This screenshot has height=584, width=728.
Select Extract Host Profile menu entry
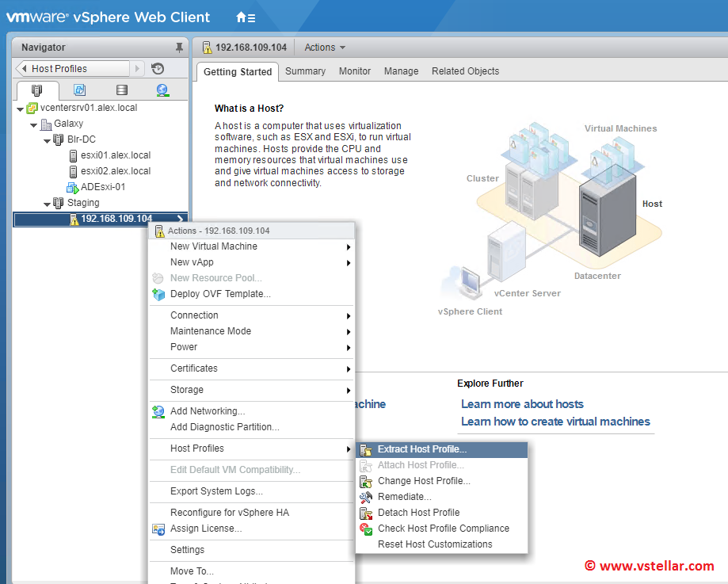pos(421,449)
